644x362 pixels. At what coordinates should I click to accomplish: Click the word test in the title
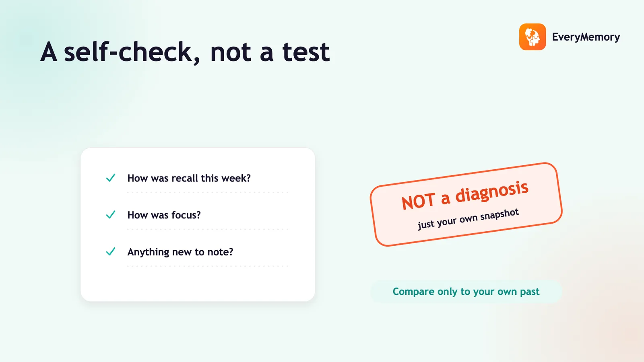coord(306,52)
